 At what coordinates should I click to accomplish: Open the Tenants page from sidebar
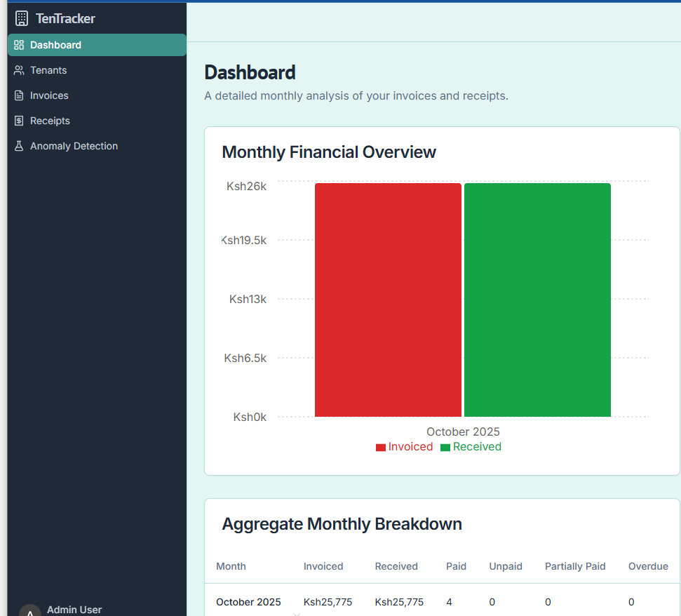pos(48,70)
